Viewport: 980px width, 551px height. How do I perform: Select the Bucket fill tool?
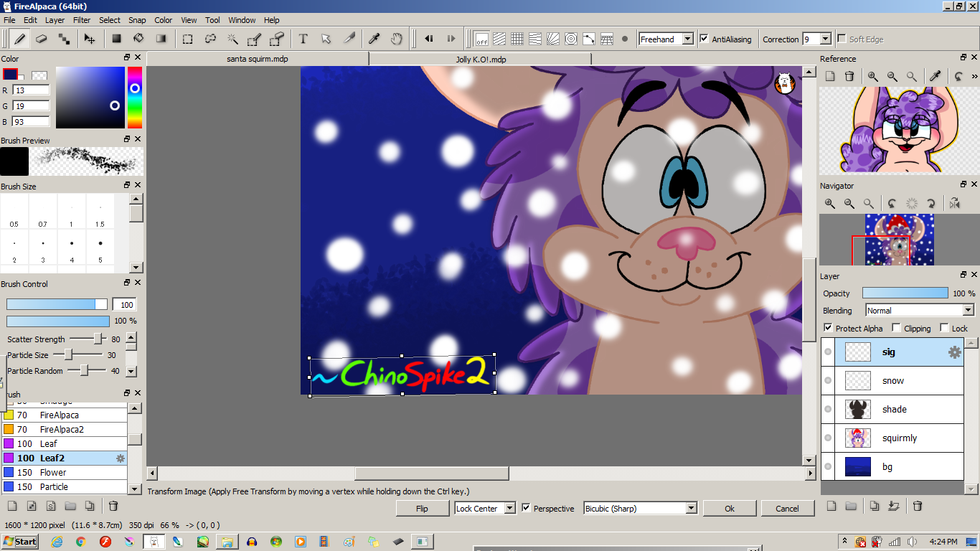(138, 39)
